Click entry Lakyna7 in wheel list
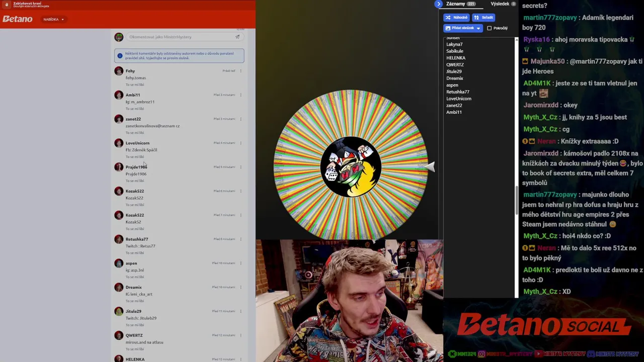Image resolution: width=644 pixels, height=362 pixels. tap(454, 44)
